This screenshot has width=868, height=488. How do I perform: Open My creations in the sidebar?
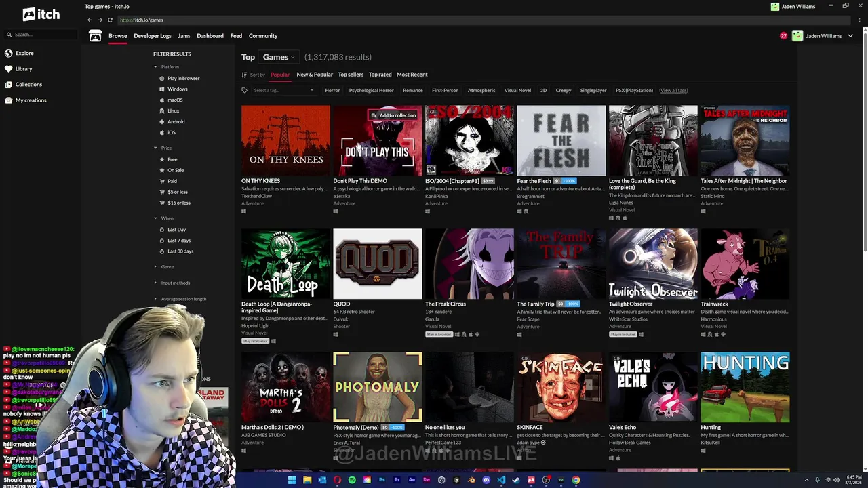[x=25, y=100]
